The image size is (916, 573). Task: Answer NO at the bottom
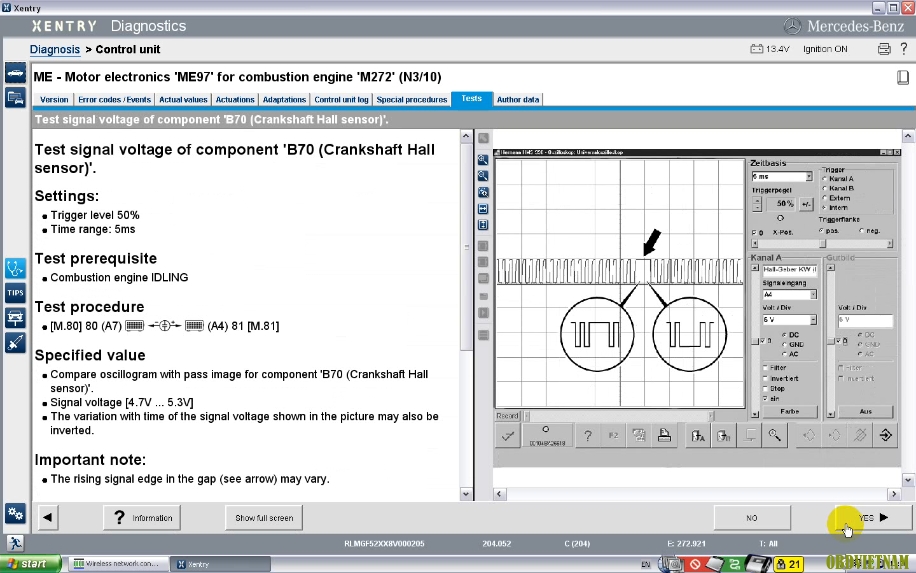(x=752, y=518)
